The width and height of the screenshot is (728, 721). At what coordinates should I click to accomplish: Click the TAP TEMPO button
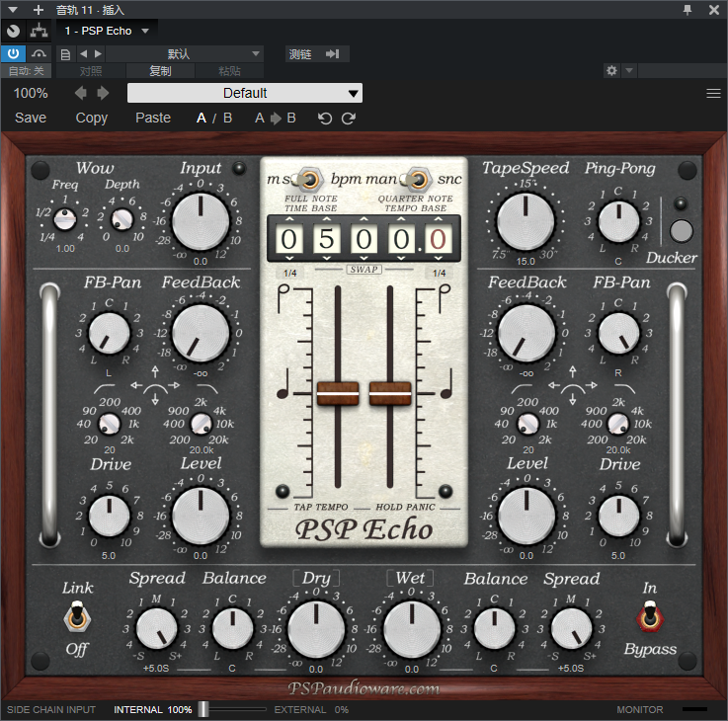tap(283, 491)
